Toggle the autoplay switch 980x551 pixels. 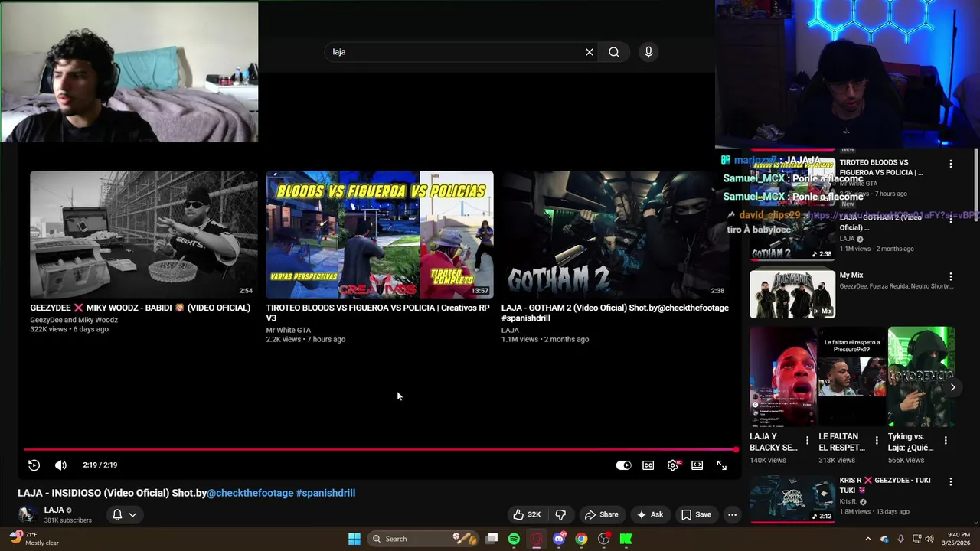(623, 465)
